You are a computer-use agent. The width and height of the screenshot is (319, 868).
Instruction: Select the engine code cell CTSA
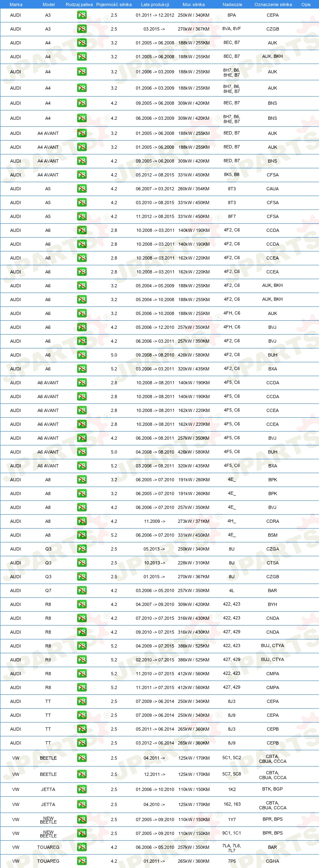click(272, 563)
